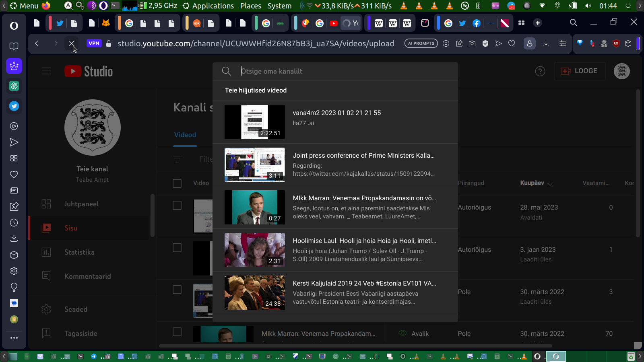Toggle the select-all videos checkbox in header
This screenshot has height=362, width=644.
(177, 183)
